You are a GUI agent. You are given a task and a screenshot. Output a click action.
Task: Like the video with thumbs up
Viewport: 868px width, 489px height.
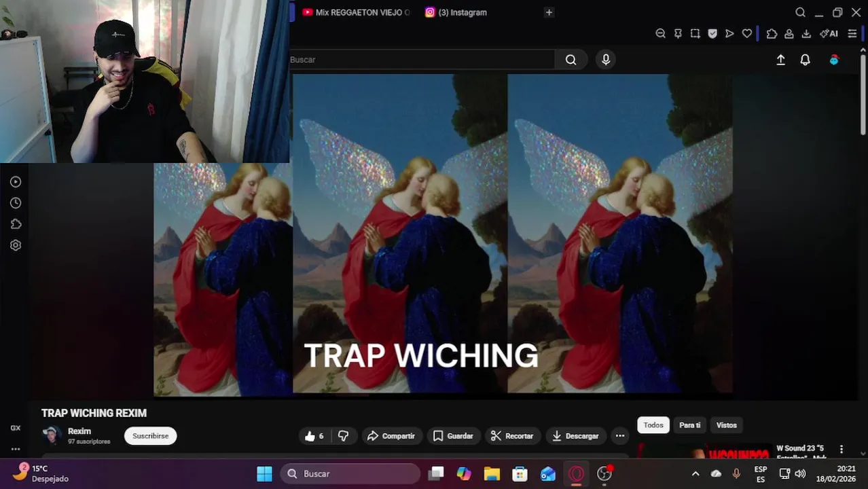coord(314,436)
